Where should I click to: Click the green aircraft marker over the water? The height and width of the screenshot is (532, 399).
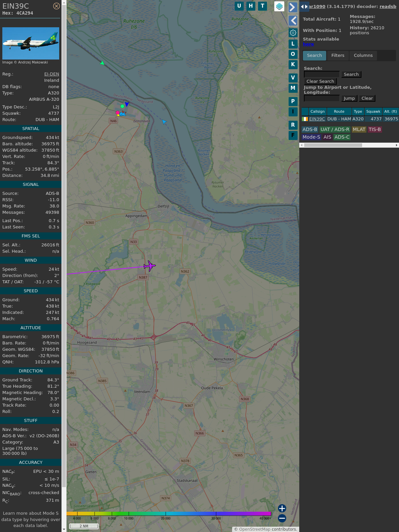click(102, 63)
